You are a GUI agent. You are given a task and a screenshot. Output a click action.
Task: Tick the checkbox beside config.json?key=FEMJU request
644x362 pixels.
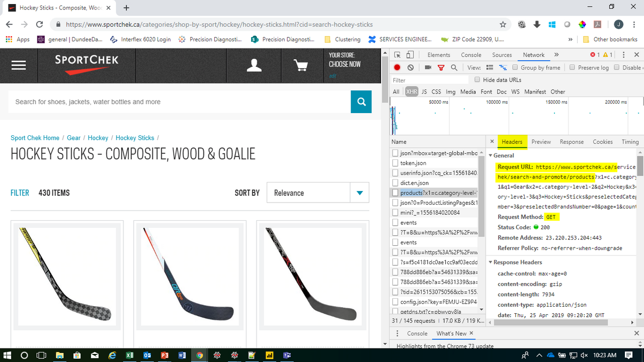[395, 302]
